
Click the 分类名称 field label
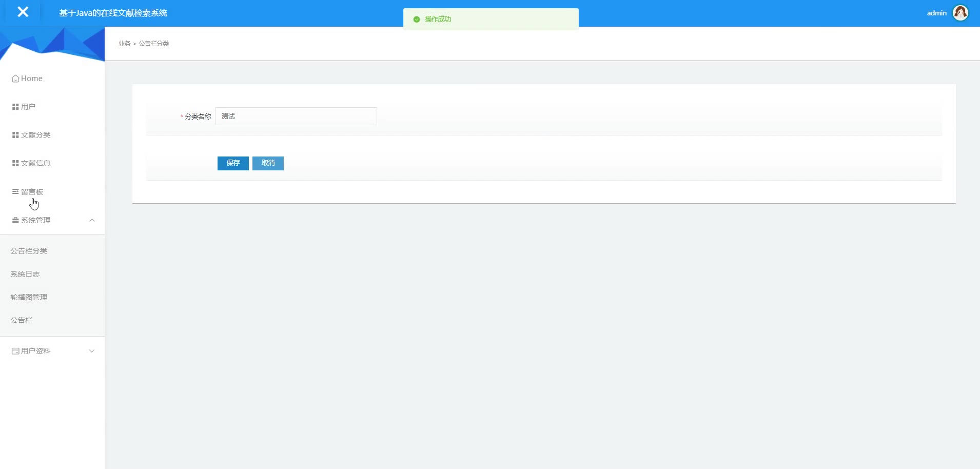coord(198,116)
